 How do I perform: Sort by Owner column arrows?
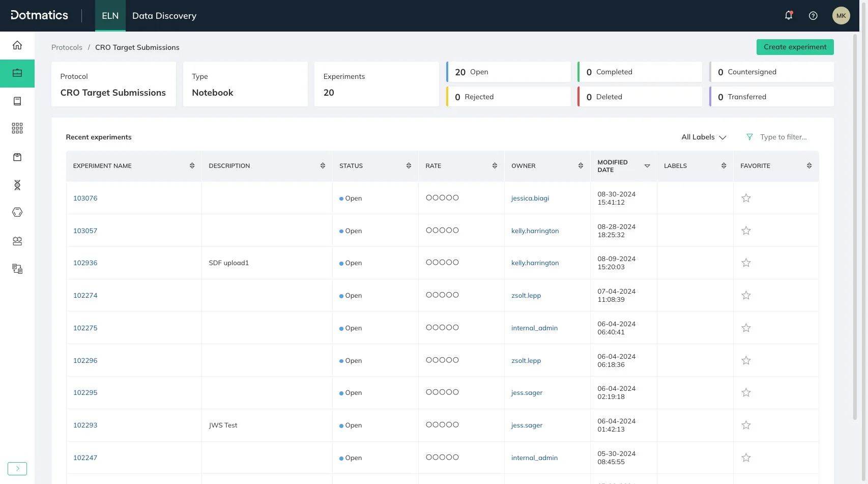pos(581,166)
